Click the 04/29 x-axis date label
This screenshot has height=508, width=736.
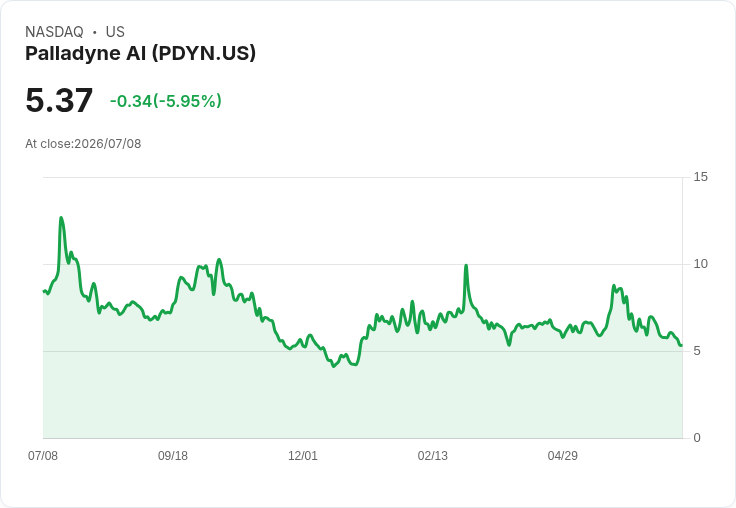(563, 455)
